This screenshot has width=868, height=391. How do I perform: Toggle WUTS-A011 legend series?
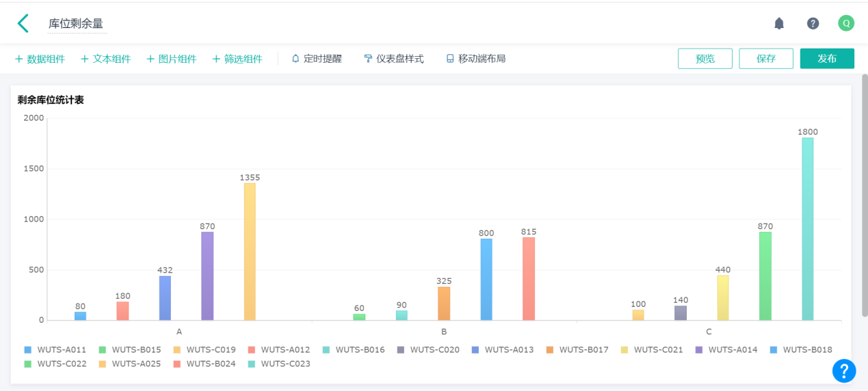(x=55, y=350)
